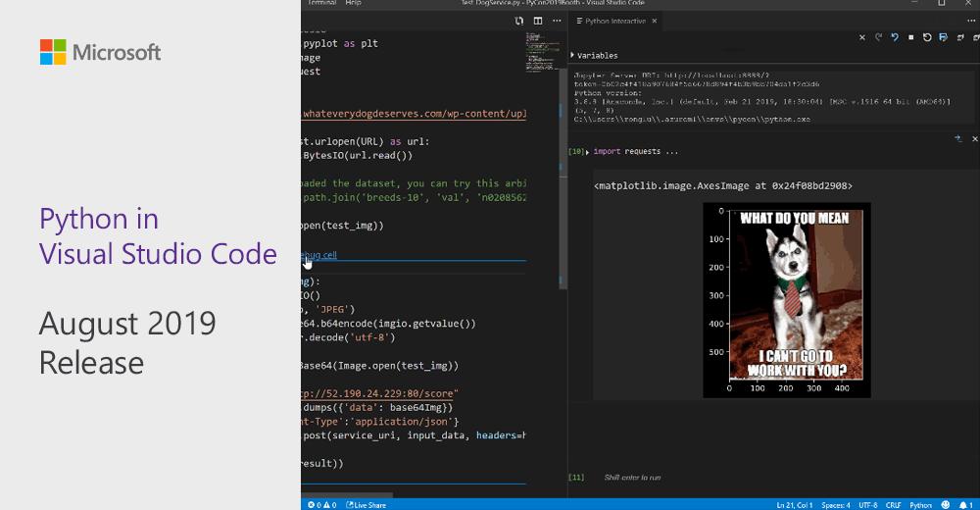Screen dimensions: 980x510
Task: Click the python.exe path line
Action: 692,119
